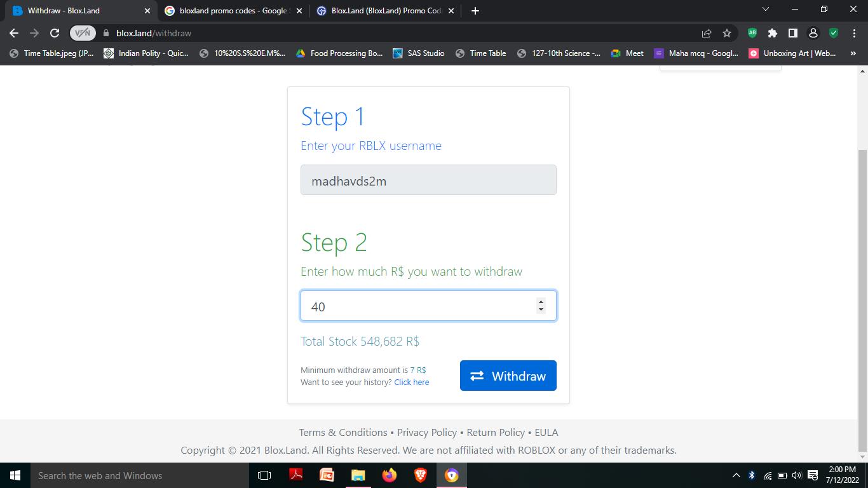Viewport: 868px width, 488px height.
Task: Open the Time Table bookmark
Action: pos(481,53)
